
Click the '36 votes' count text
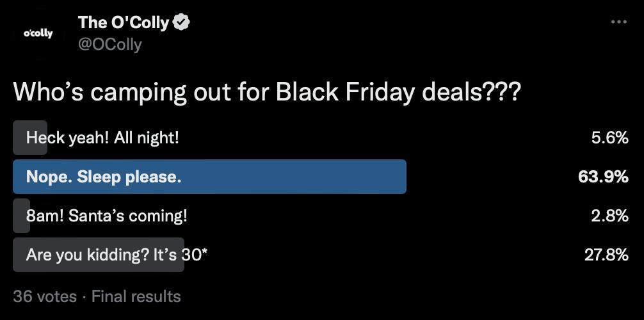tap(45, 296)
